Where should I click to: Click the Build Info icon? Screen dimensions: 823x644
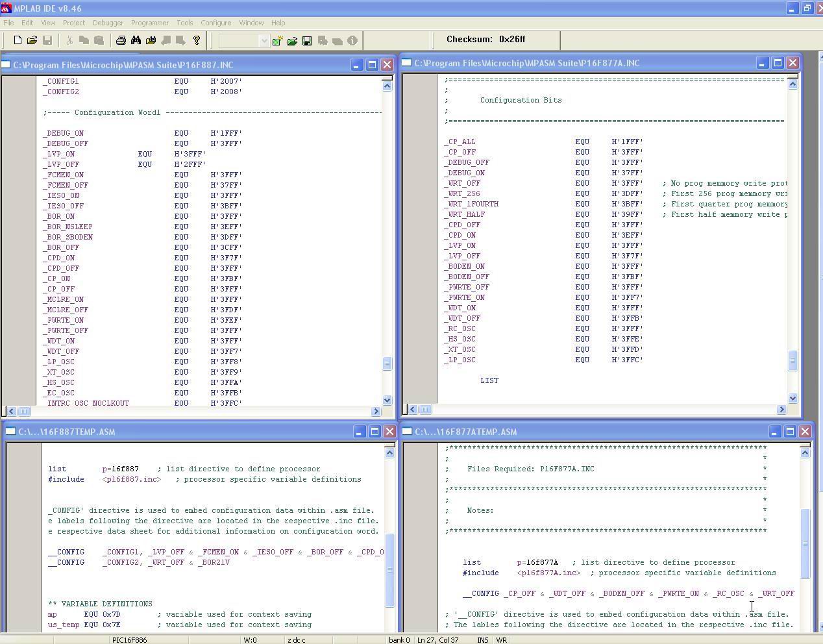352,41
